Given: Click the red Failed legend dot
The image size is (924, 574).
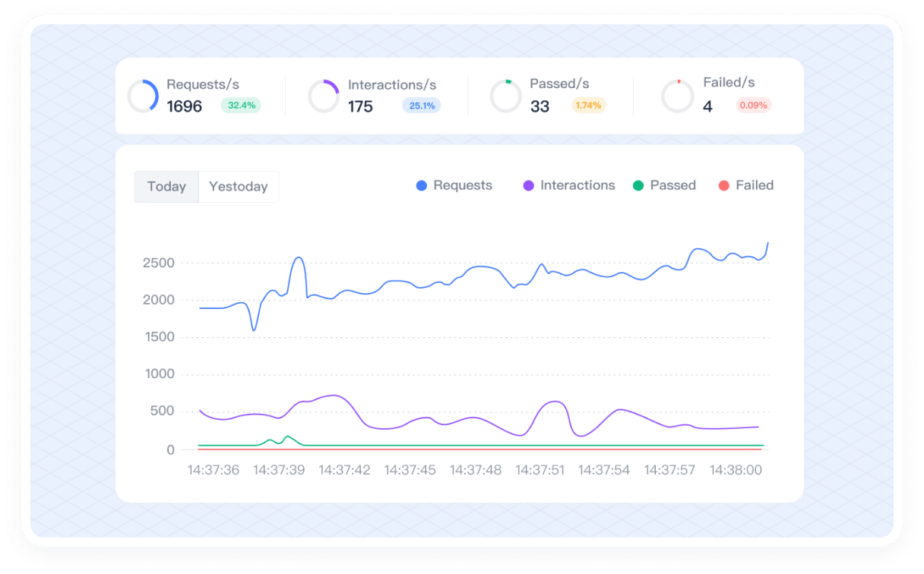Looking at the screenshot, I should click(723, 186).
